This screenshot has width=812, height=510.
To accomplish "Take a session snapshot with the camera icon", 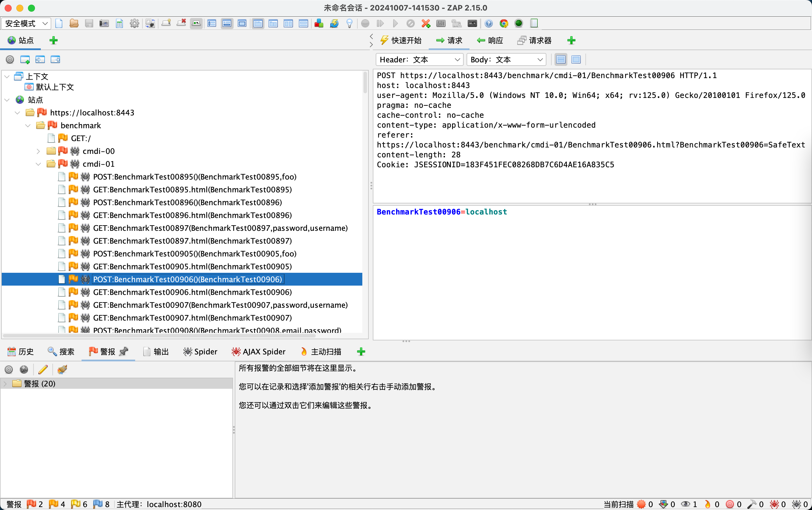I will coord(104,23).
